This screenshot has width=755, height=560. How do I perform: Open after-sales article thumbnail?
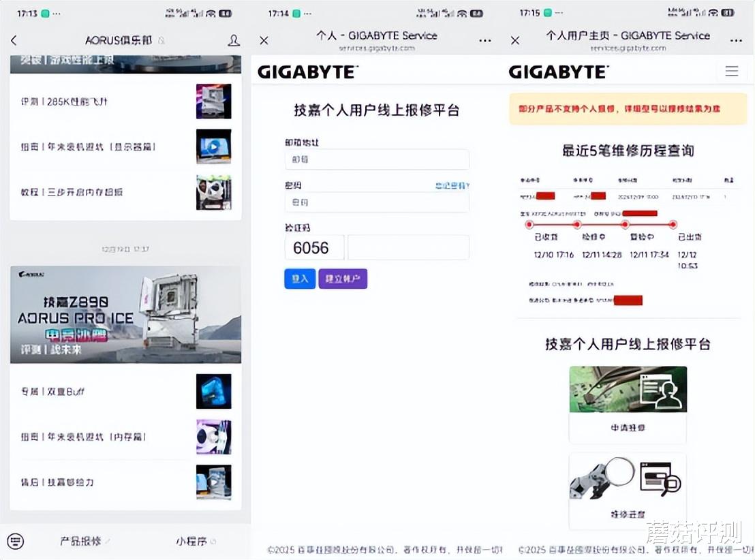pos(214,482)
